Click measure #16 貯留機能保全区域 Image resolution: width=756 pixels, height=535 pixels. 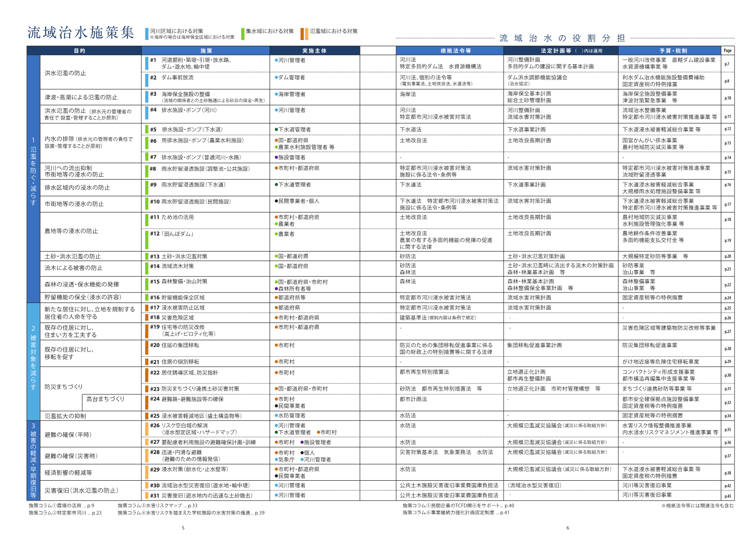[x=177, y=297]
